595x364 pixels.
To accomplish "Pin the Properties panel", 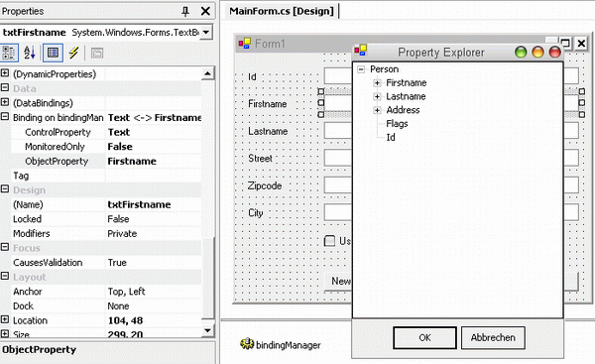I will (185, 11).
